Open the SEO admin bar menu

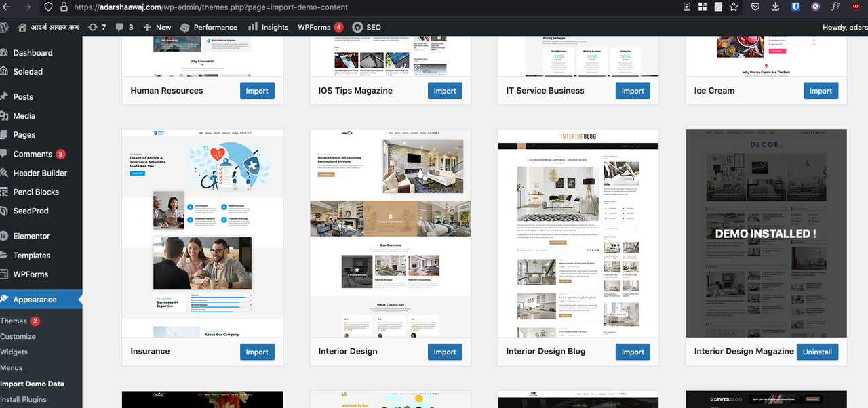(367, 27)
